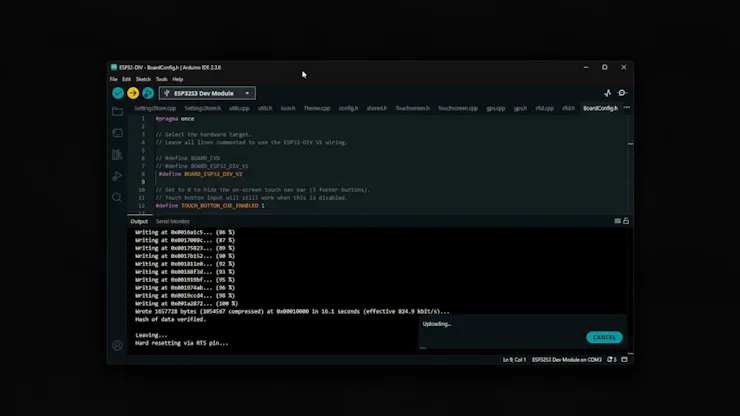Switch to the gps.h tab
The width and height of the screenshot is (740, 416).
(520, 108)
